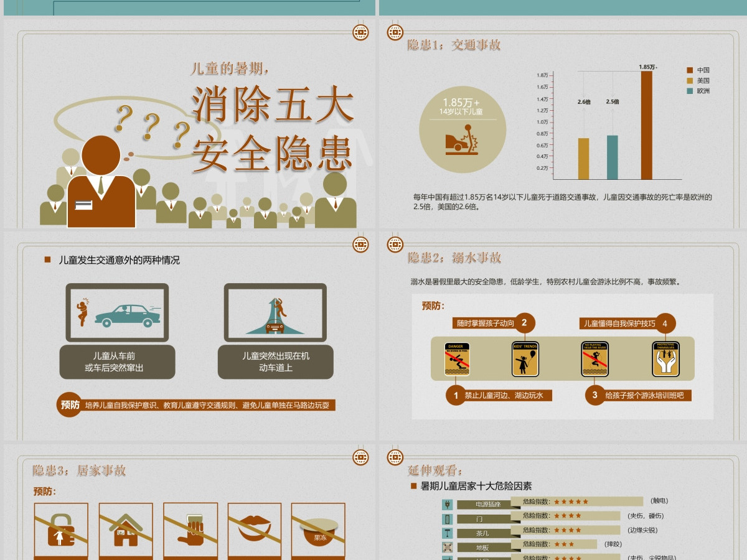
Task: Click the gold 美国 legend swatch
Action: pyautogui.click(x=690, y=81)
